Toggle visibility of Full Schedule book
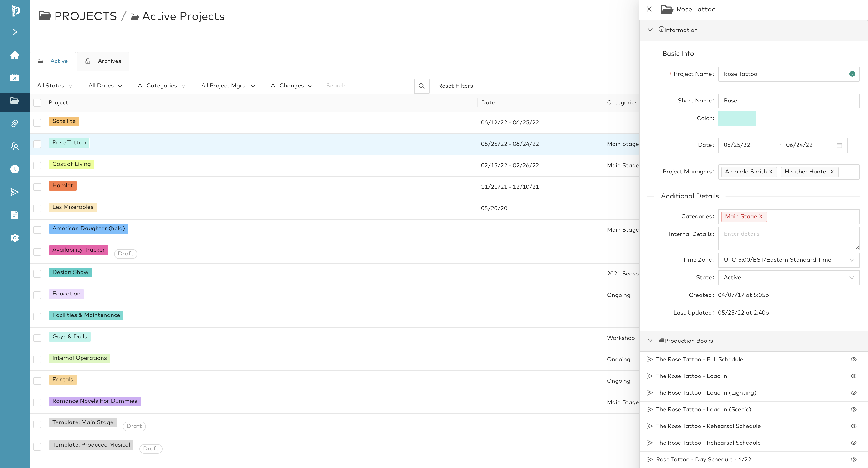 [853, 360]
